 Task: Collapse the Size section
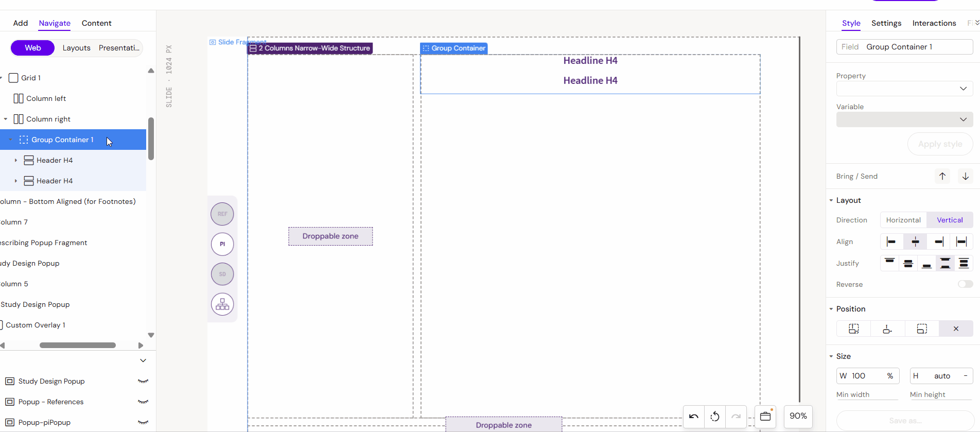831,356
